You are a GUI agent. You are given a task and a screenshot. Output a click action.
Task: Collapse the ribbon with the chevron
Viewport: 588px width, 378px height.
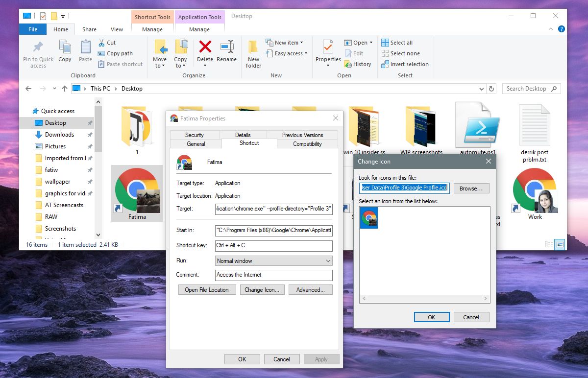(551, 29)
